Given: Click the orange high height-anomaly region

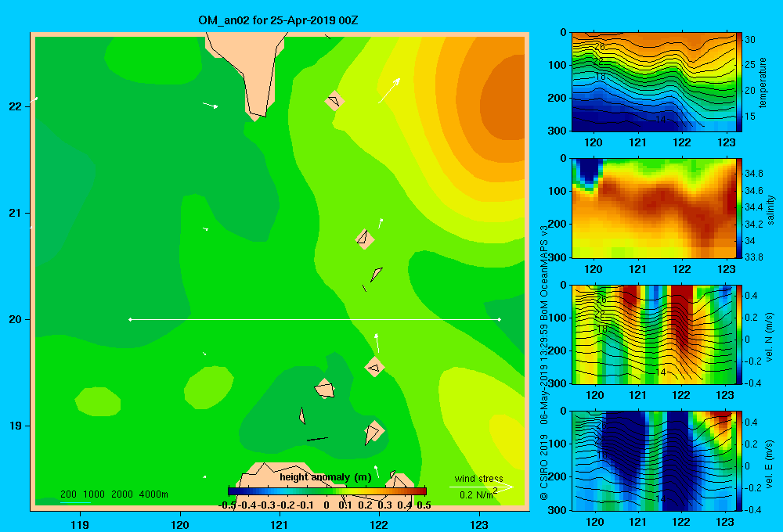Looking at the screenshot, I should tap(504, 97).
